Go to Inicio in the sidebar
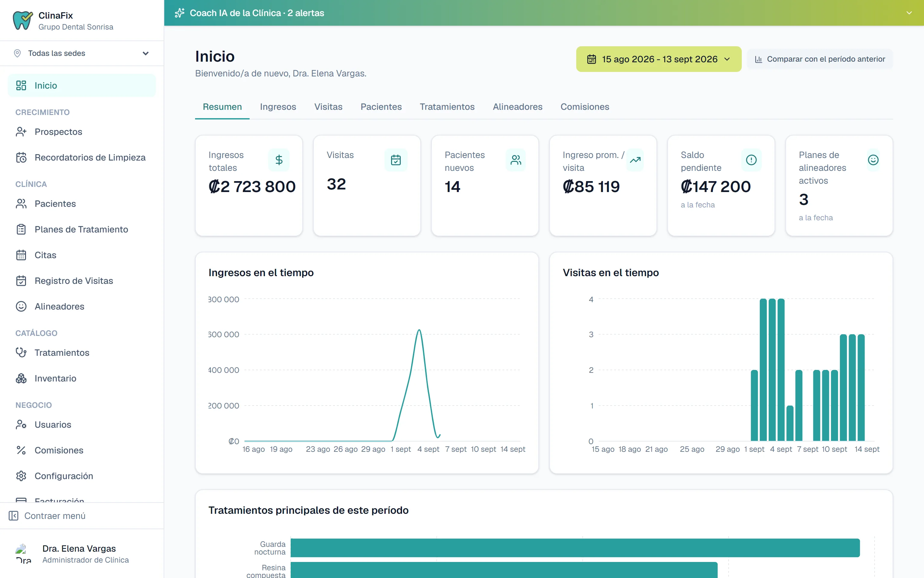The height and width of the screenshot is (578, 924). tap(82, 85)
